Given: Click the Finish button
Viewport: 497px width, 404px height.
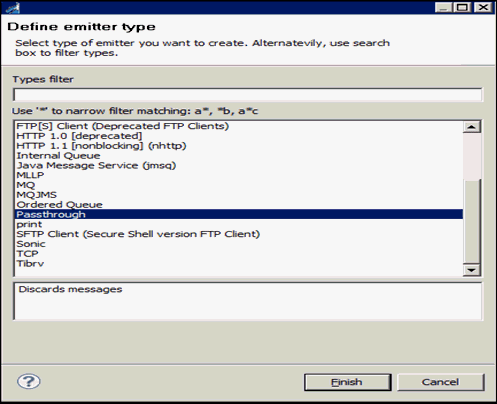Looking at the screenshot, I should coord(347,382).
